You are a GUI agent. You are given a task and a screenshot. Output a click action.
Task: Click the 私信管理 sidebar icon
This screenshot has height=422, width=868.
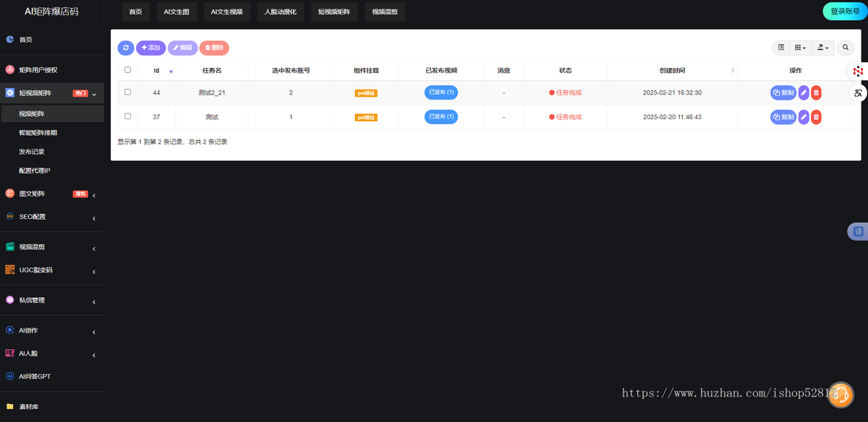click(x=10, y=300)
